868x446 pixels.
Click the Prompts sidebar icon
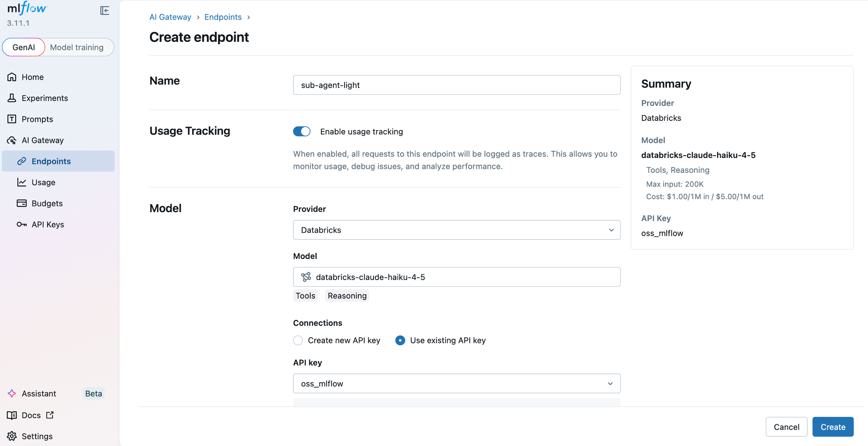(11, 119)
